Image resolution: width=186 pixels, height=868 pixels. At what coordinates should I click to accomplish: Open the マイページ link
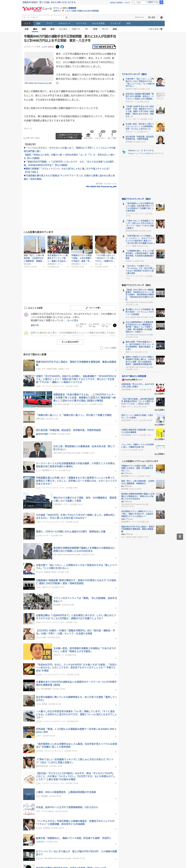click(139, 17)
